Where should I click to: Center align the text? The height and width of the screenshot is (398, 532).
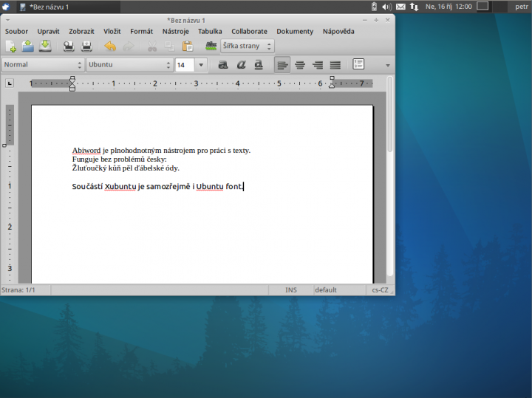tap(300, 64)
